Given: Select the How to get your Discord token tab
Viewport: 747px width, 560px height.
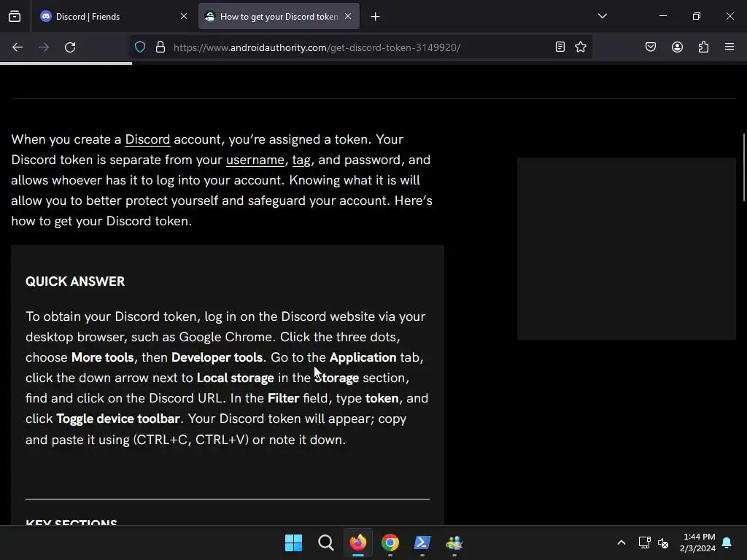Looking at the screenshot, I should (x=279, y=16).
